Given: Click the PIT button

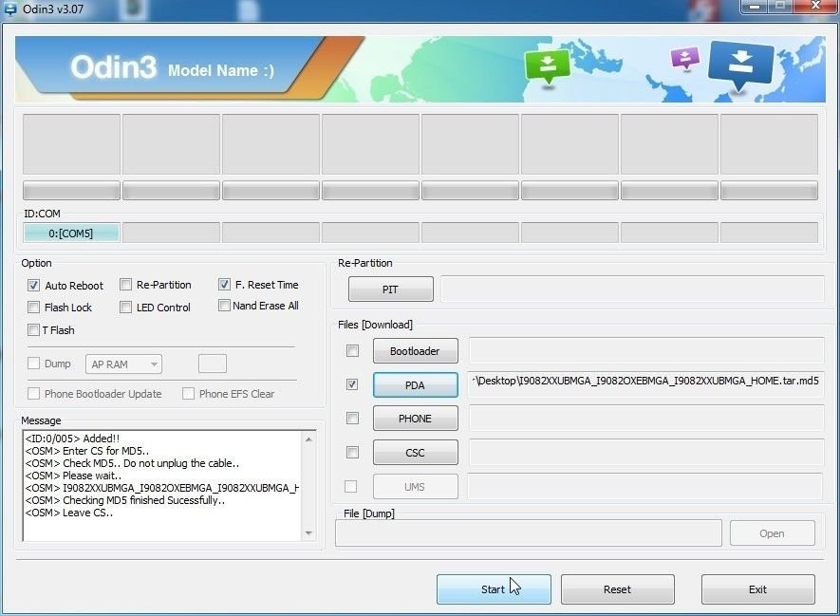Looking at the screenshot, I should 390,289.
